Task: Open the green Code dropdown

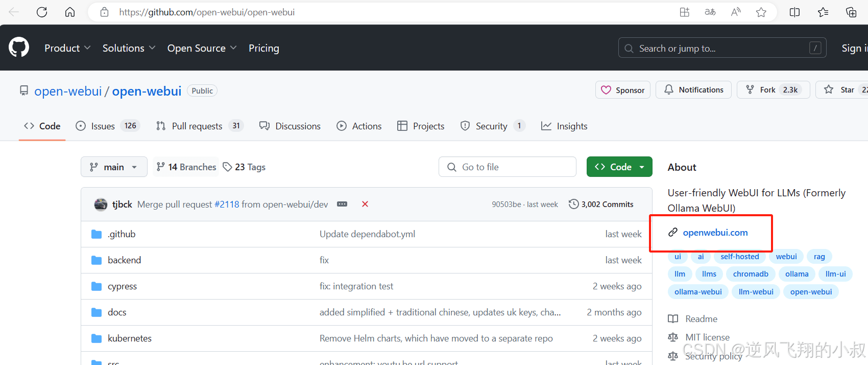Action: (619, 167)
